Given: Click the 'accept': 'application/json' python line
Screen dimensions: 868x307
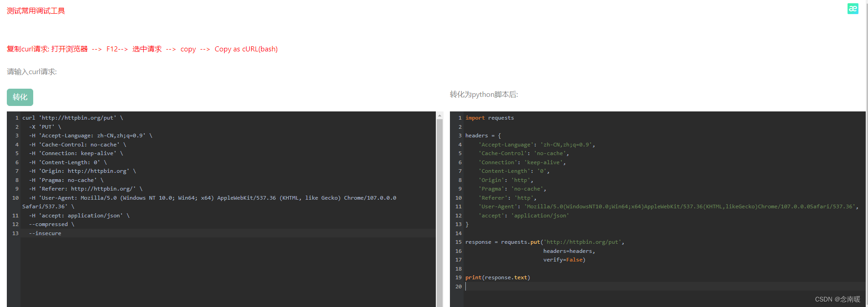Looking at the screenshot, I should [524, 216].
